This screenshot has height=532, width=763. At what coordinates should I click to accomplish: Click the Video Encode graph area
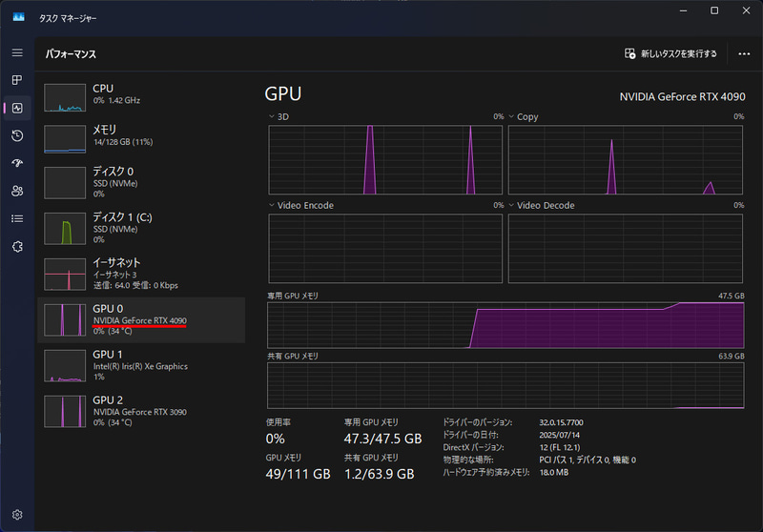click(x=385, y=249)
